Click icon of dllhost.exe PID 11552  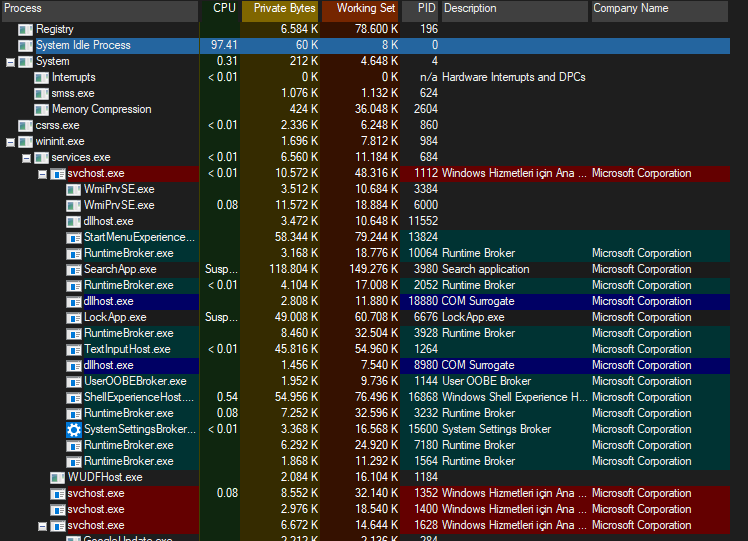coord(74,221)
